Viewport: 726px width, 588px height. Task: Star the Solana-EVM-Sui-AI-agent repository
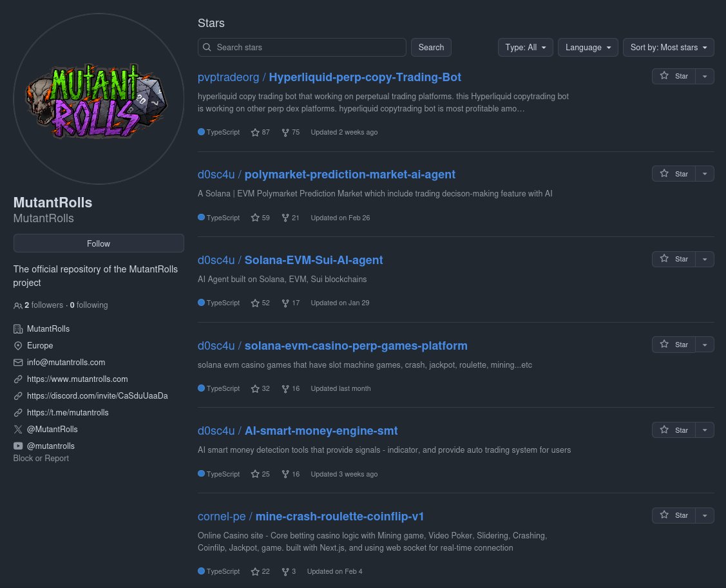pyautogui.click(x=674, y=259)
